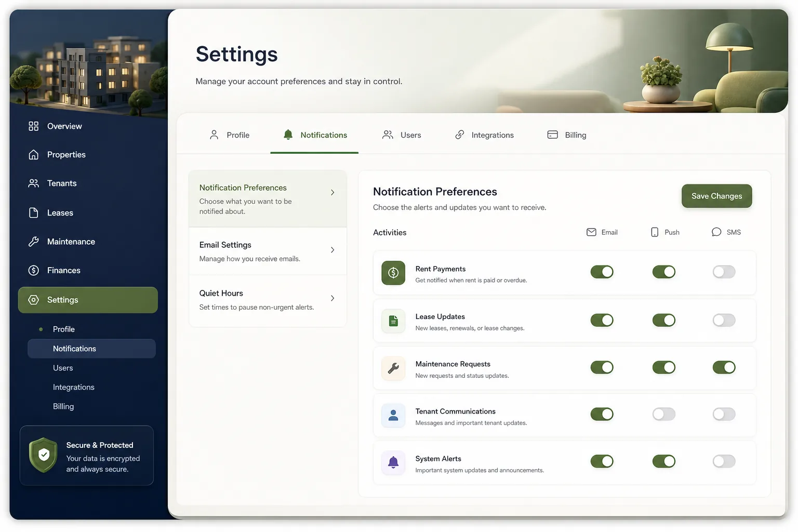The width and height of the screenshot is (798, 532).
Task: Disable Push for System Alerts
Action: (x=664, y=461)
